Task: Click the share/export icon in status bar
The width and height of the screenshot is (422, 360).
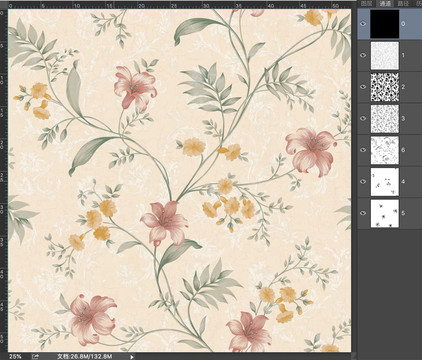Action: pos(35,357)
